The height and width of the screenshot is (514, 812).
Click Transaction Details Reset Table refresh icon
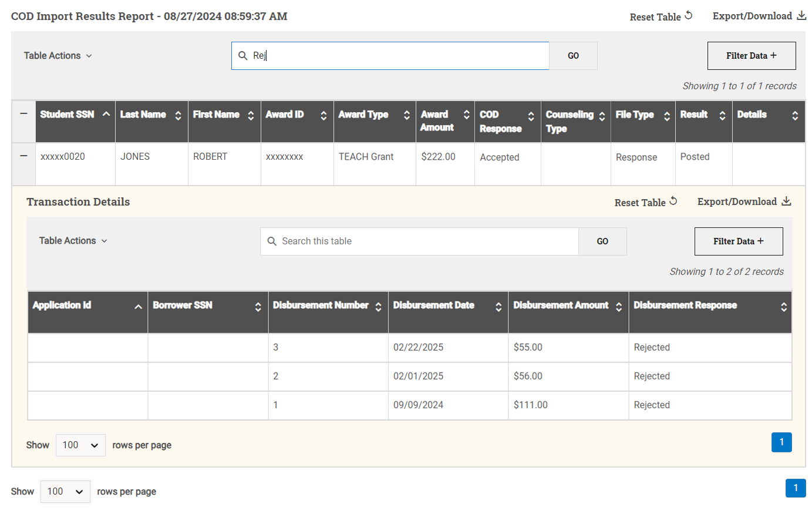[673, 201]
